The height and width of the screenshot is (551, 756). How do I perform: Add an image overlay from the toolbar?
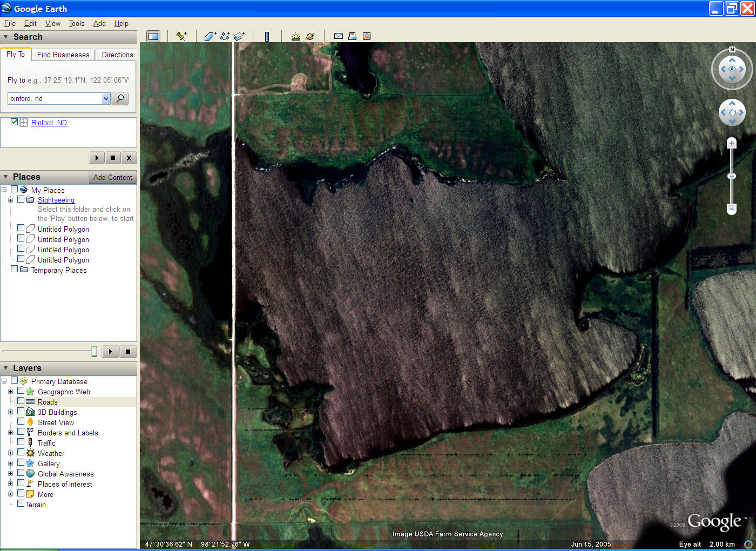click(x=239, y=36)
